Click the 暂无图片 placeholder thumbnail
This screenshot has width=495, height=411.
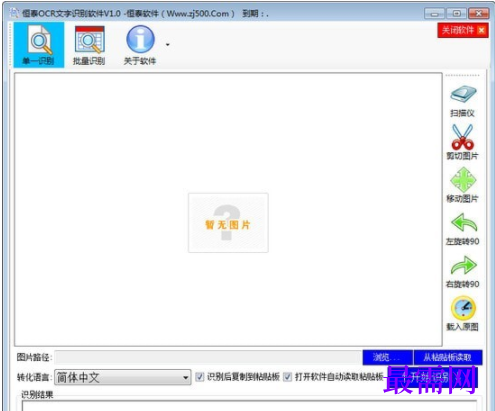[228, 223]
